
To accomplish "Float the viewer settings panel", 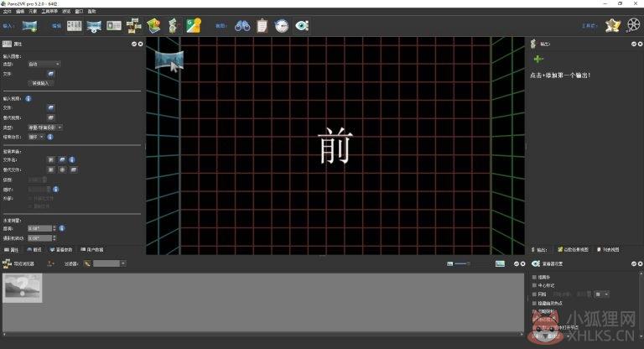I will pyautogui.click(x=634, y=264).
